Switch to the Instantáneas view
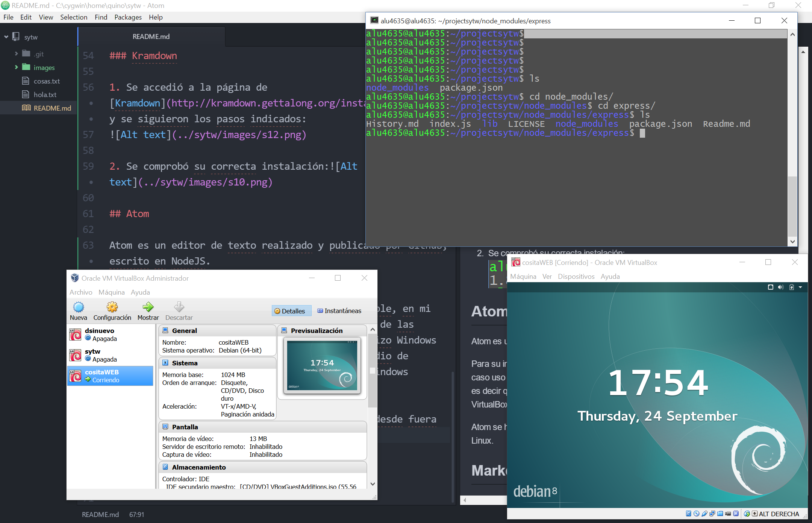Screen dimensions: 812x523 point(339,311)
